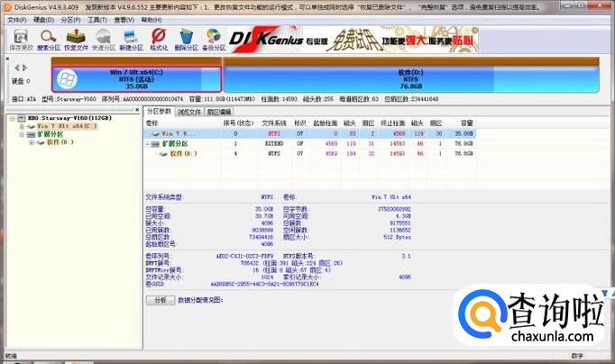The image size is (615, 364).
Task: Collapse the 扩展分区 node in the left tree
Action: click(x=22, y=134)
